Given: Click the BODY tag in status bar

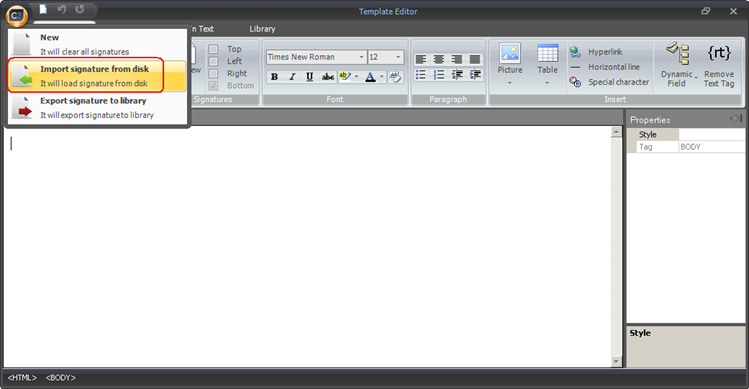Looking at the screenshot, I should tap(61, 378).
